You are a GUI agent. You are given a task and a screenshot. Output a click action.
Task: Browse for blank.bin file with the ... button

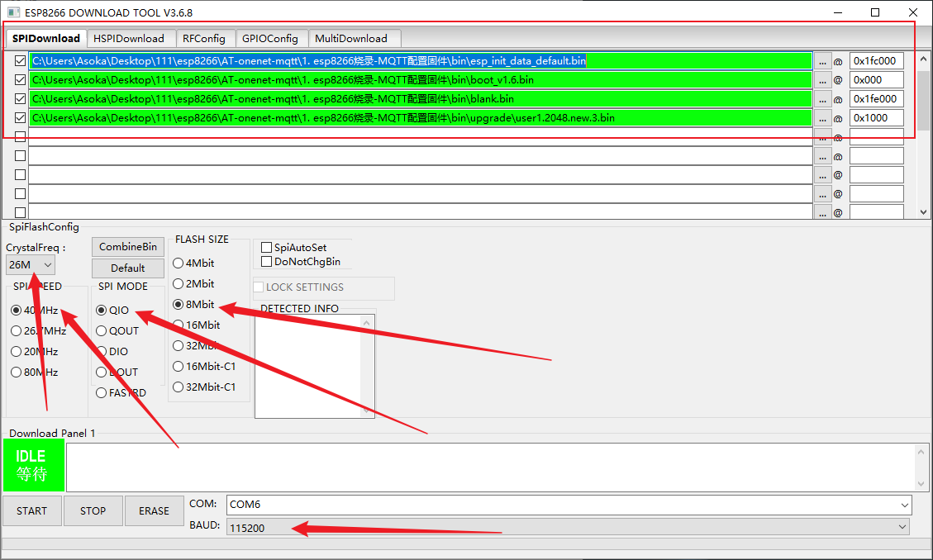pos(822,99)
